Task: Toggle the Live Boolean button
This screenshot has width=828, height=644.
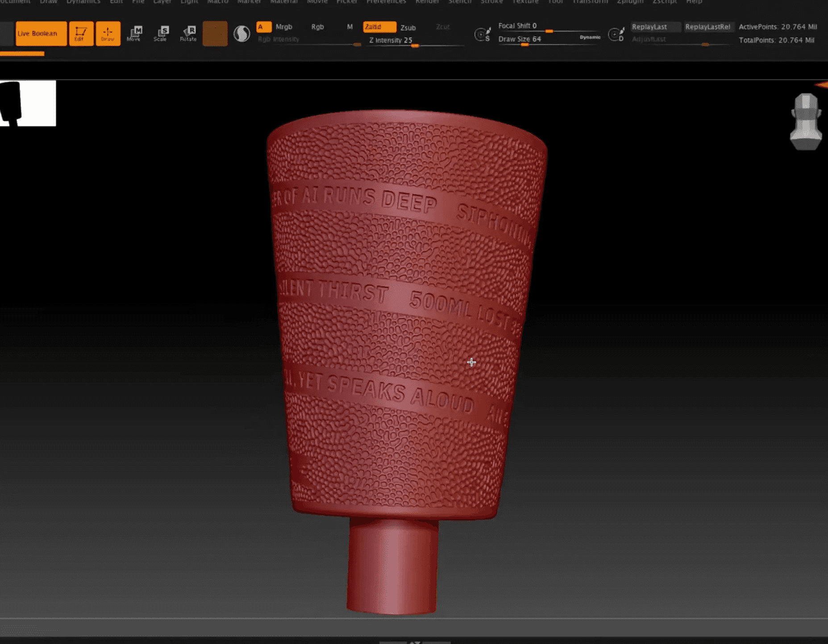Action: 41,33
